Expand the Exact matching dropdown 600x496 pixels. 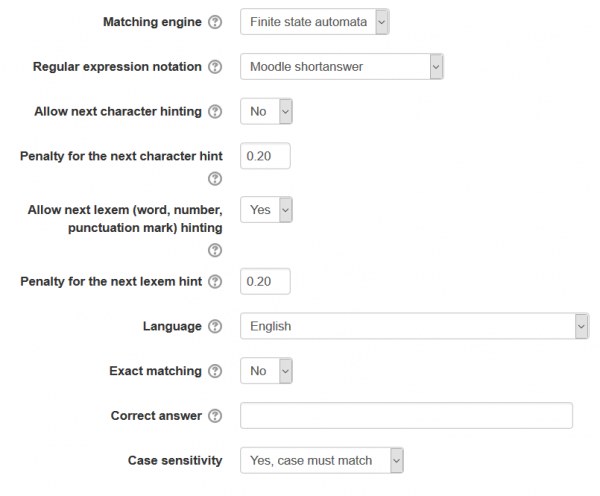[x=266, y=371]
